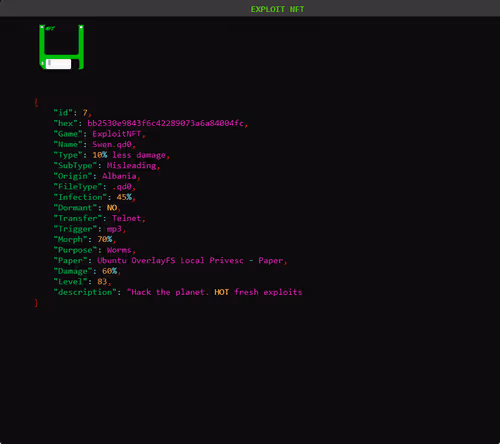Screen dimensions: 500x444
Task: Click the Trigger value mp3
Action: coord(114,229)
